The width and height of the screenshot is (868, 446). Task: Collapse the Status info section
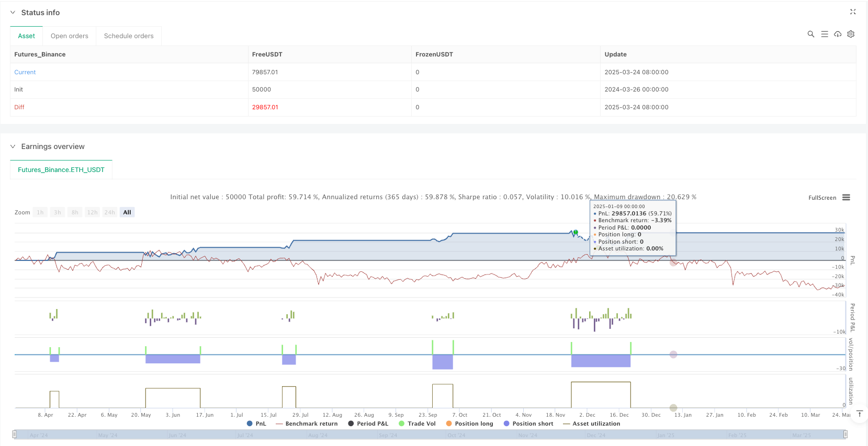click(x=13, y=13)
